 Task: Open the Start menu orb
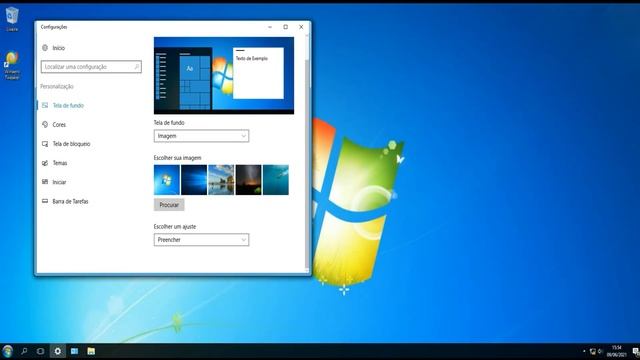pyautogui.click(x=7, y=351)
